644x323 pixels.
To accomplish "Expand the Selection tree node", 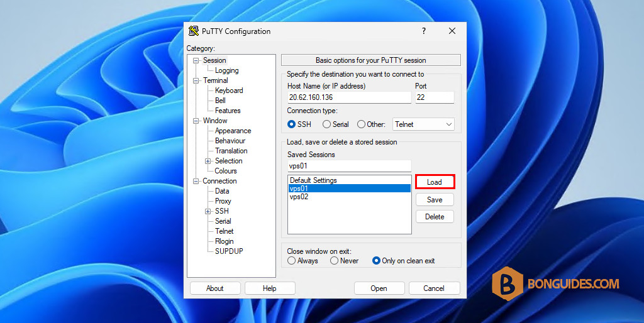I will (208, 161).
